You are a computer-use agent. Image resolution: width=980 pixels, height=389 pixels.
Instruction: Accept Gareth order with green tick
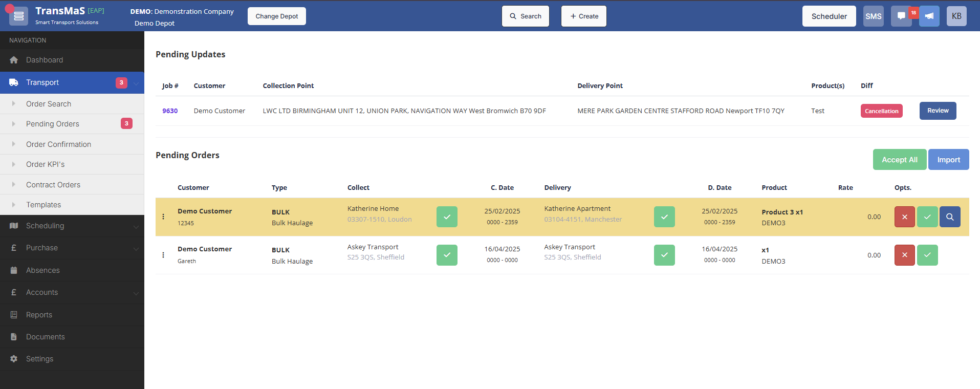[927, 255]
